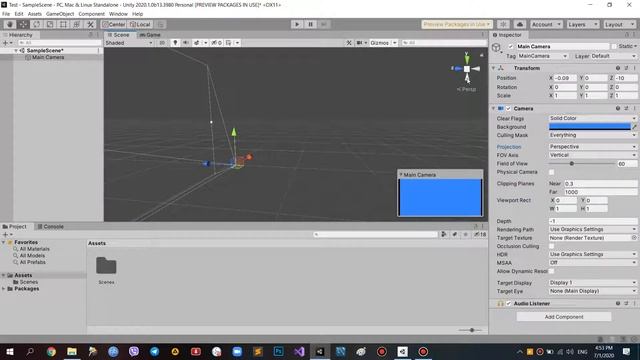Image resolution: width=640 pixels, height=360 pixels.
Task: Open cloud services icon
Action: coord(520,24)
